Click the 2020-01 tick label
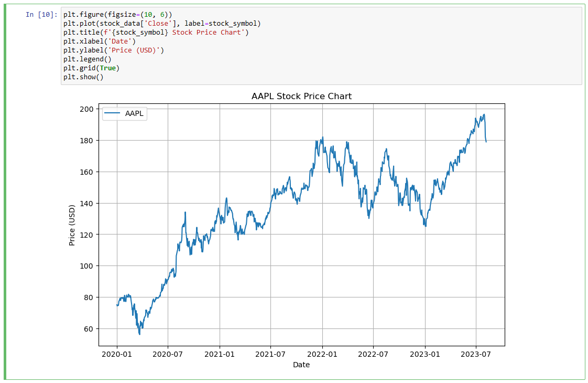The height and width of the screenshot is (383, 588). (117, 354)
